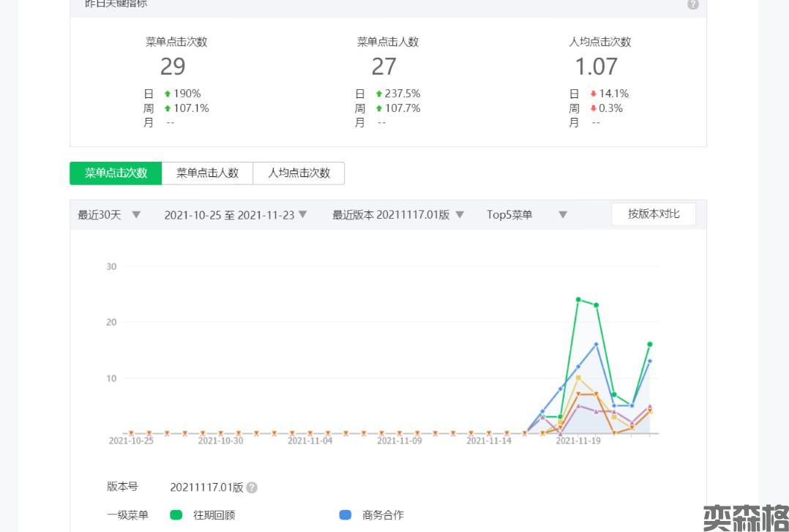This screenshot has height=532, width=789.
Task: Switch to the 菜单点击人数 tab
Action: pyautogui.click(x=207, y=173)
